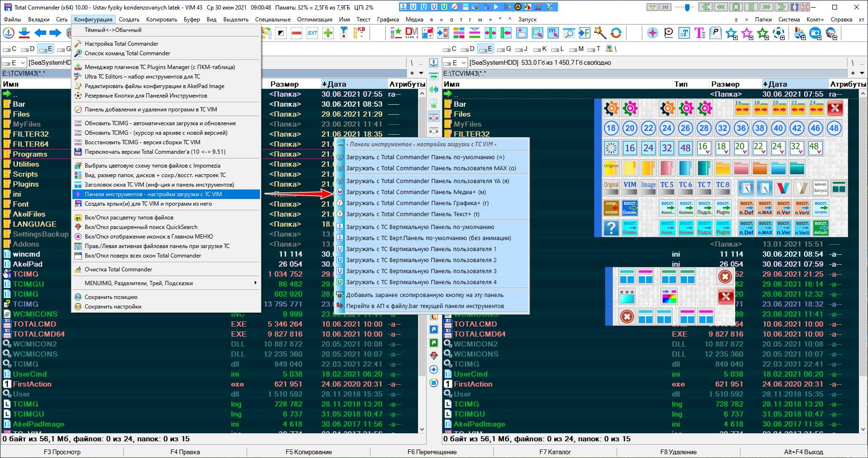Image resolution: width=868 pixels, height=458 pixels.
Task: Click the rainbow color gradient icon
Action: point(669,297)
